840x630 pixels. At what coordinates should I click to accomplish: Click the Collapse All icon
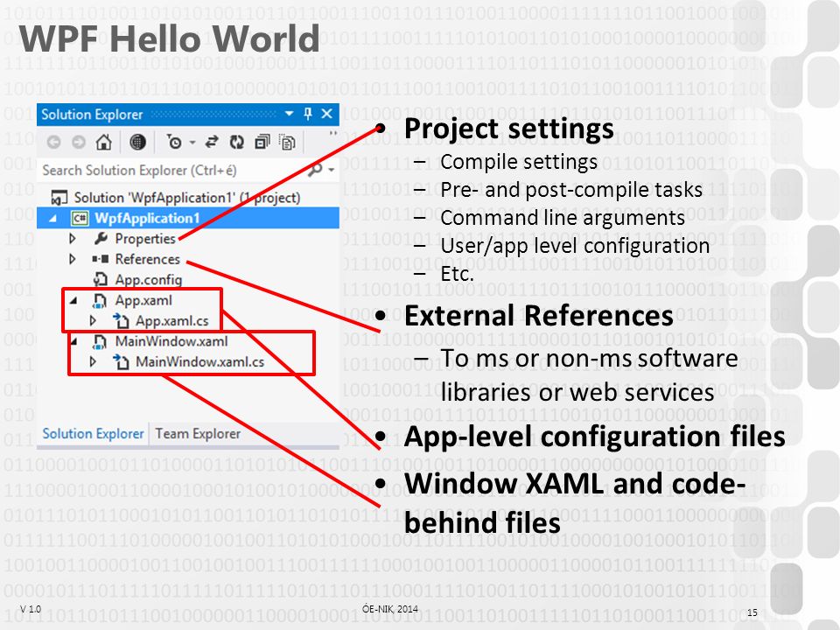[x=262, y=142]
